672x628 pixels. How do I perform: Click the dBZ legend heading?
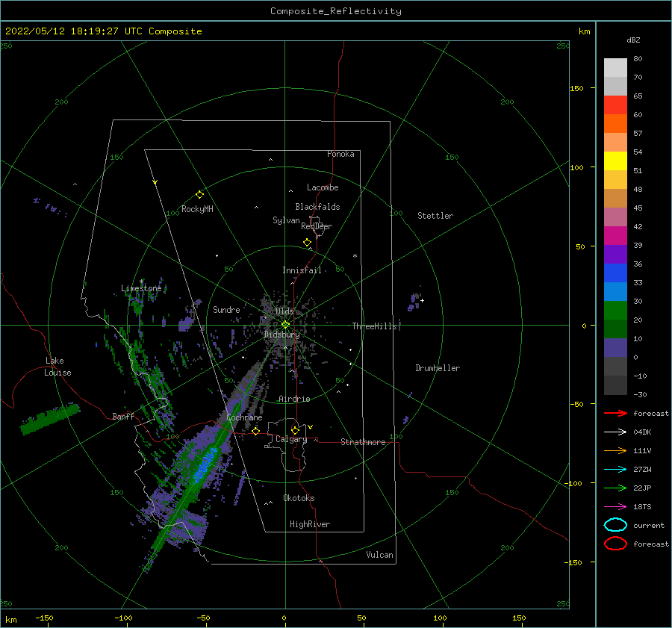[633, 40]
